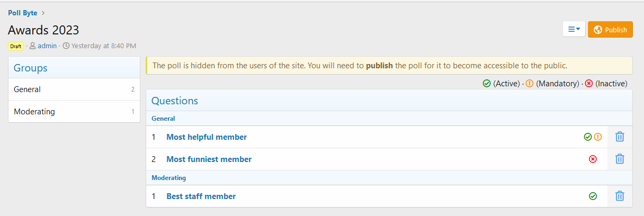Click the Yesterday at 8:40 PM timestamp

click(x=103, y=46)
